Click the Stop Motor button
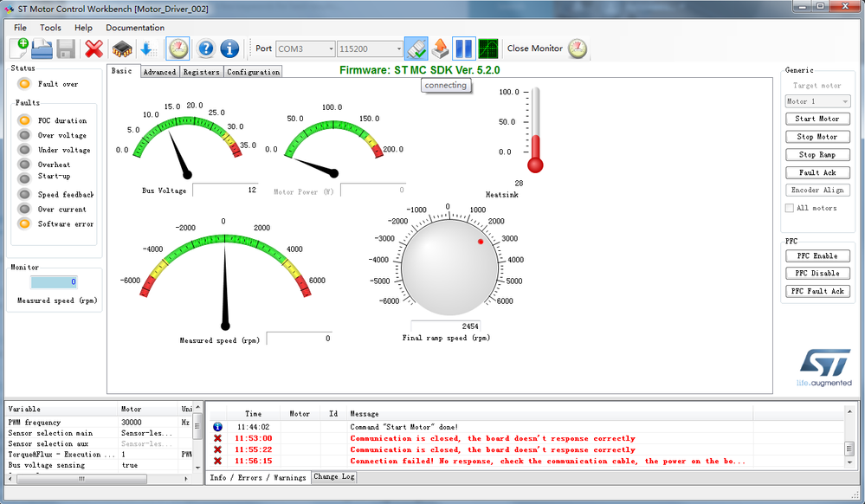 (x=817, y=137)
